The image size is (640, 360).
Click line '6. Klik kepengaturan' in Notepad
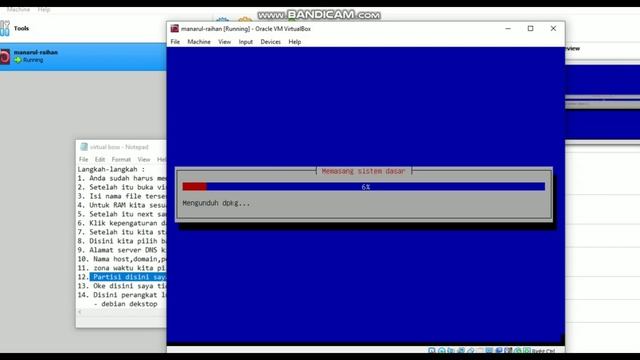pos(122,223)
